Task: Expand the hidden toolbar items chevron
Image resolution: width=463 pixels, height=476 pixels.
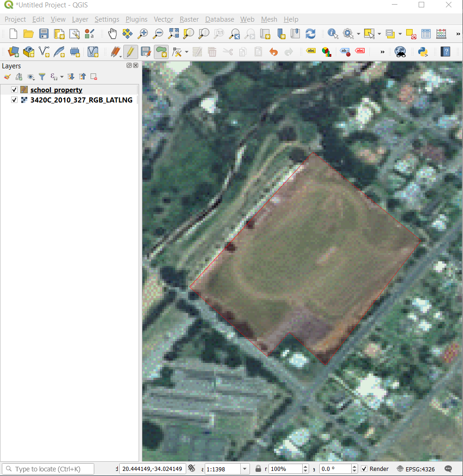Action: (457, 33)
